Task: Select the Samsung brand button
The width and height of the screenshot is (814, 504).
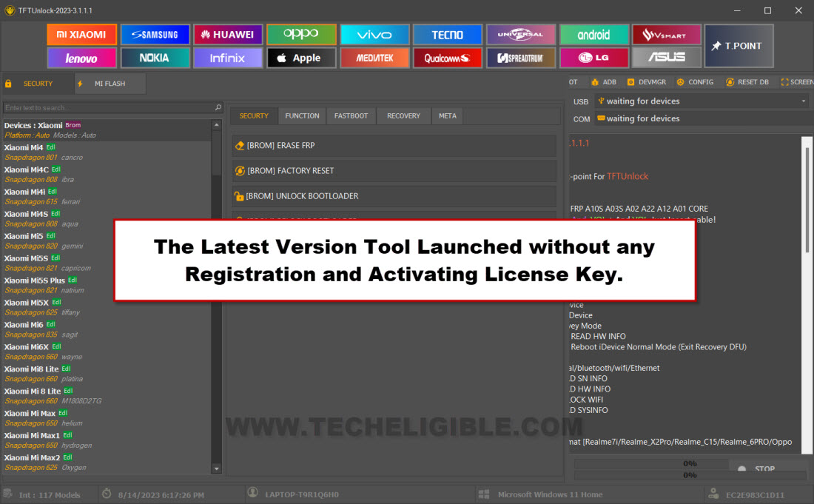Action: tap(155, 35)
